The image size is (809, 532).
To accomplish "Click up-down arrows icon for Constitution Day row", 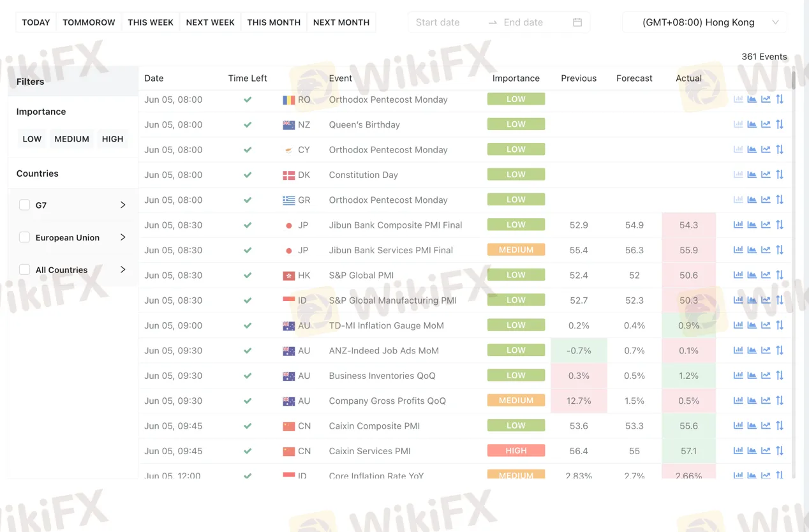I will pos(780,175).
